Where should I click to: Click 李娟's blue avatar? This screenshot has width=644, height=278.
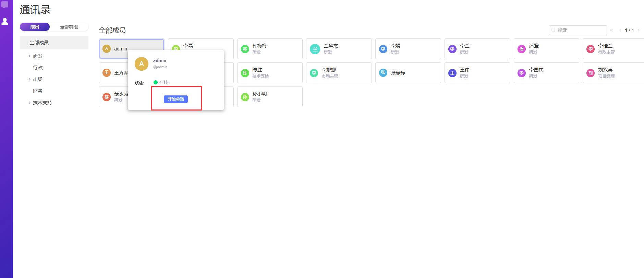coord(383,49)
